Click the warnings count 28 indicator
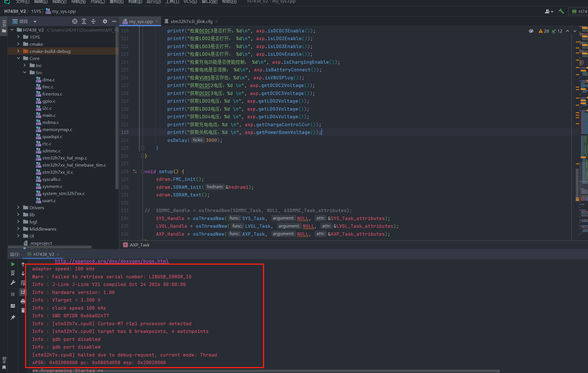This screenshot has height=373, width=588. tap(544, 31)
